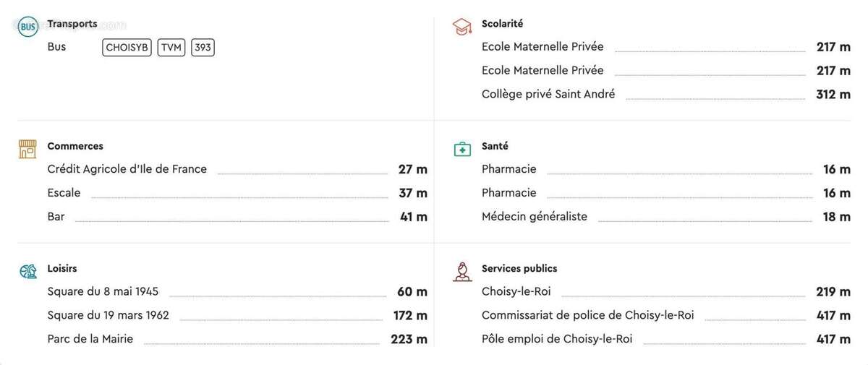868x365 pixels.
Task: Click the Transports bus icon
Action: 28,27
